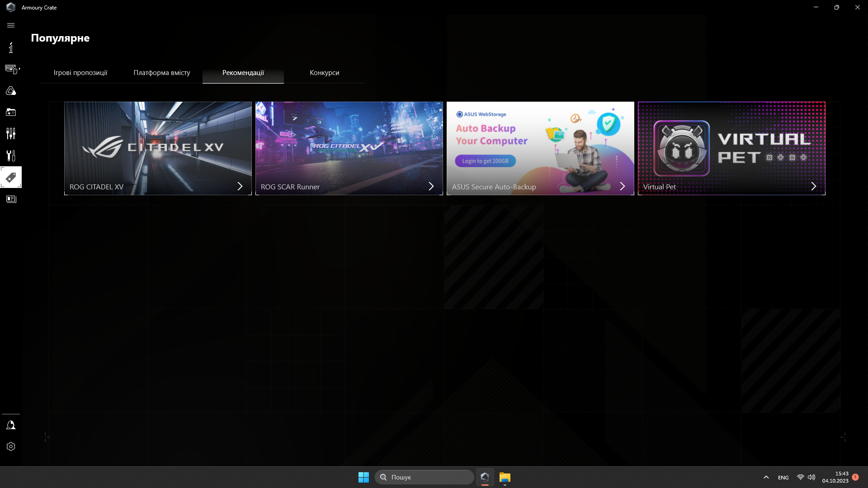Open the taskbar clock and date
Screen dimensions: 868x488
(835, 477)
